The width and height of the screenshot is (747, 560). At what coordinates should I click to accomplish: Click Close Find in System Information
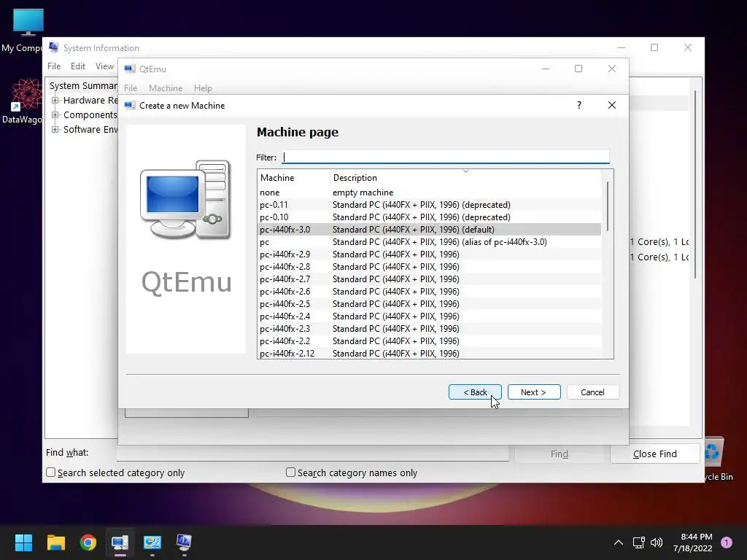[654, 454]
